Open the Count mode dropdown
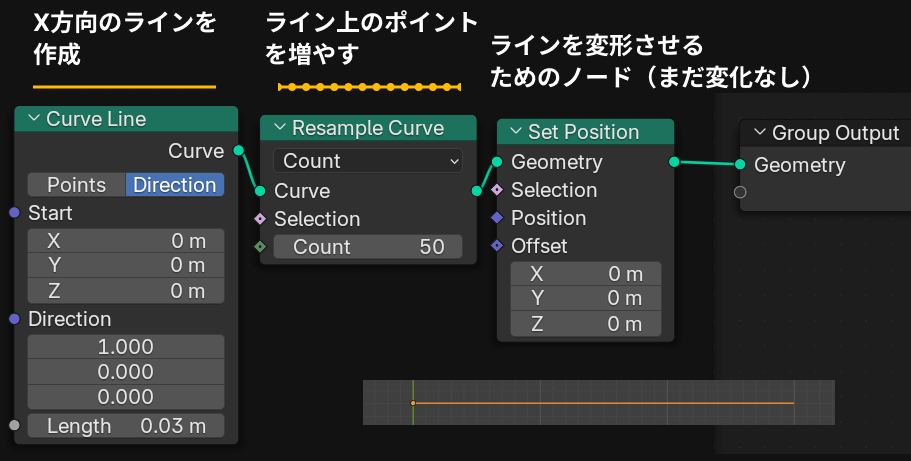The height and width of the screenshot is (461, 911). point(368,161)
